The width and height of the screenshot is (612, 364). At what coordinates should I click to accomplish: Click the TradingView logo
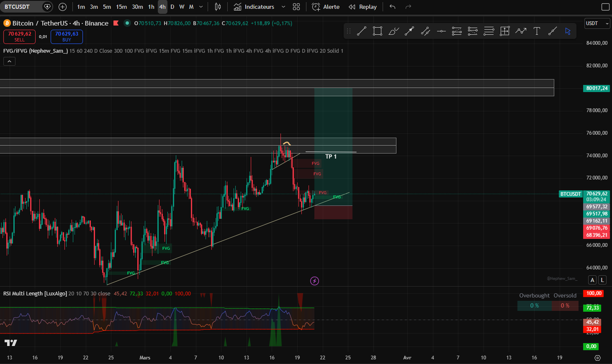(x=11, y=343)
